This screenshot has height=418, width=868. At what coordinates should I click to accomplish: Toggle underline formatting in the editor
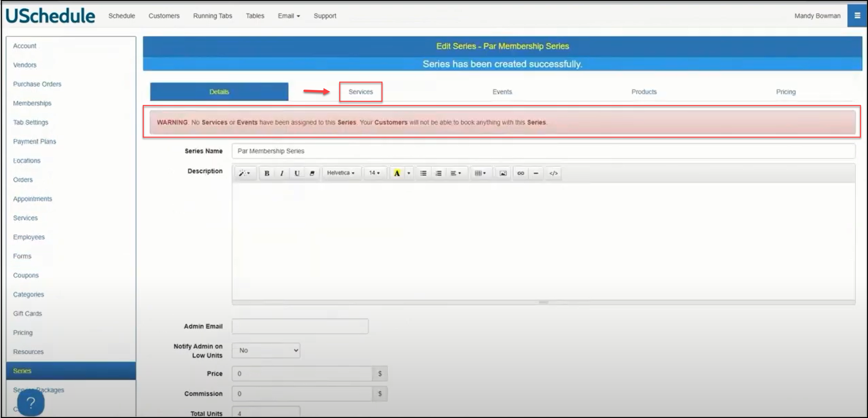(296, 173)
